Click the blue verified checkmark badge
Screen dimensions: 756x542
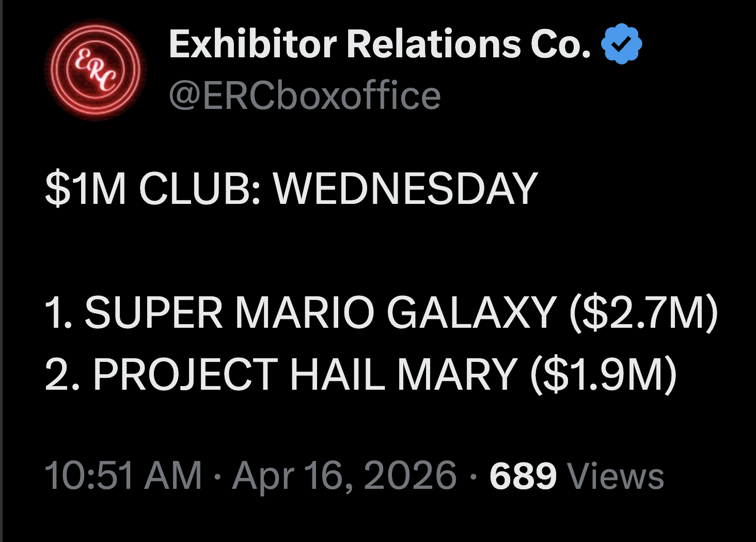click(x=622, y=44)
